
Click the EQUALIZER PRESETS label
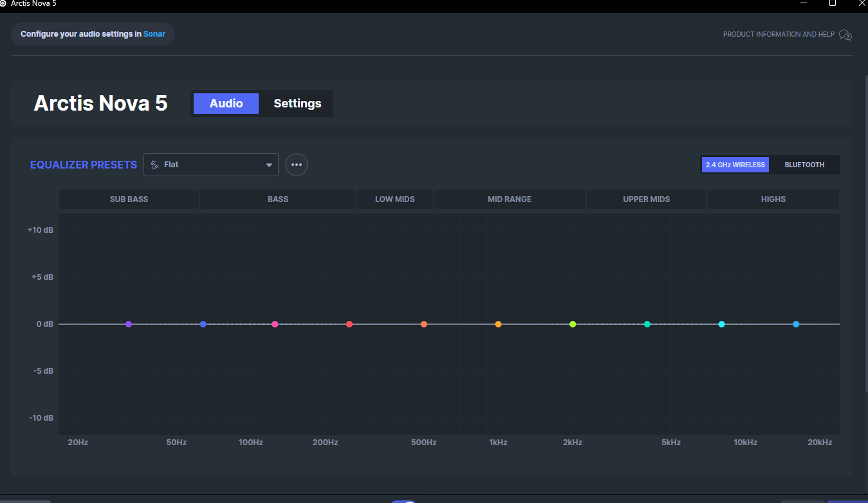84,165
